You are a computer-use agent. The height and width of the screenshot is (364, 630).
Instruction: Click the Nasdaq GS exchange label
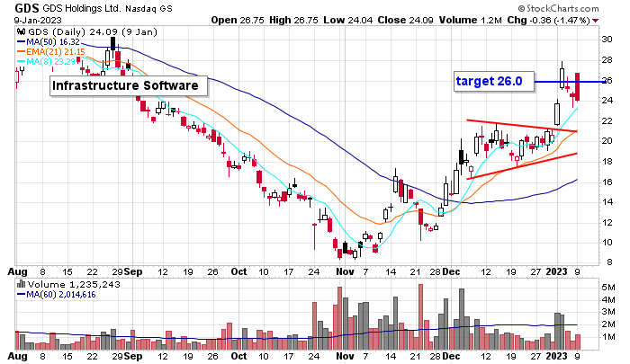point(148,9)
